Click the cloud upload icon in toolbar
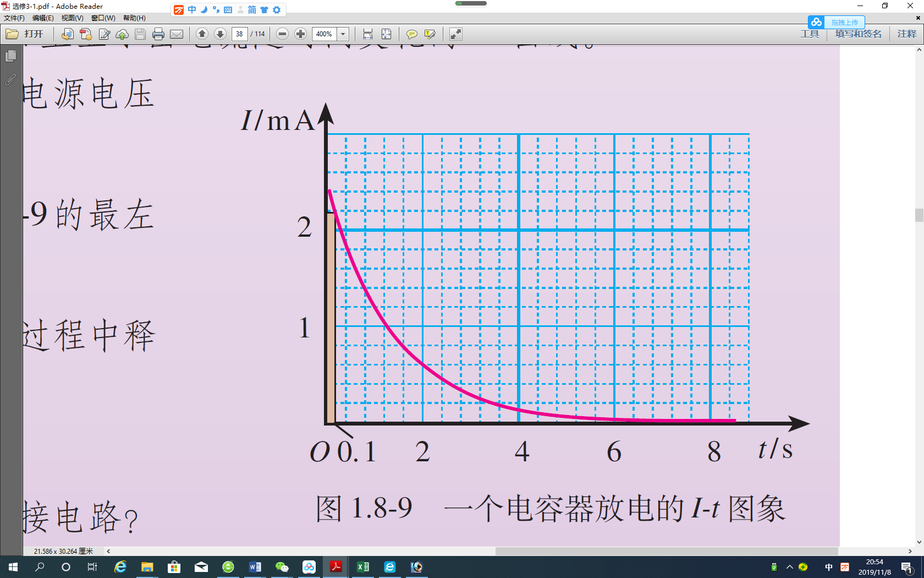 pyautogui.click(x=122, y=34)
